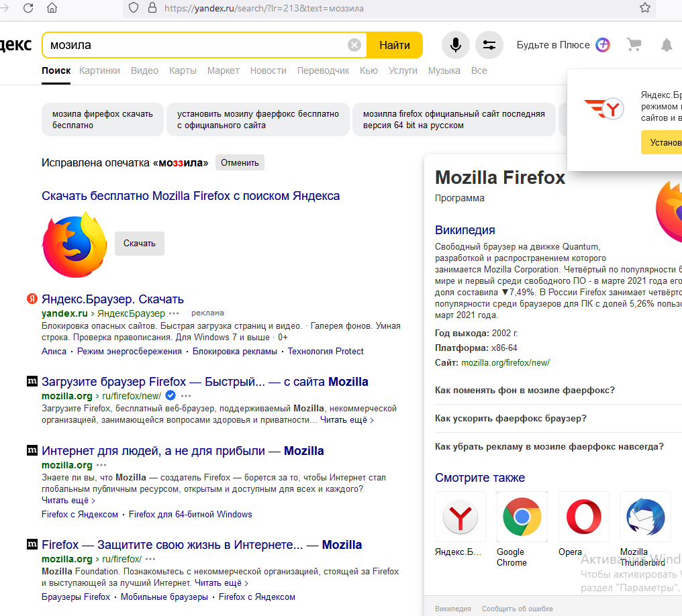Switch to the Маркет tab

223,70
